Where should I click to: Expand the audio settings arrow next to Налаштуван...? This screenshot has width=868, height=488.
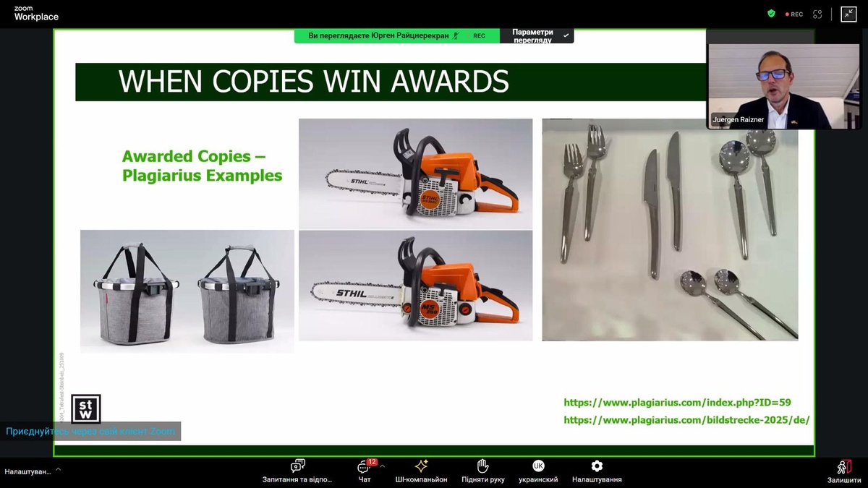[58, 469]
